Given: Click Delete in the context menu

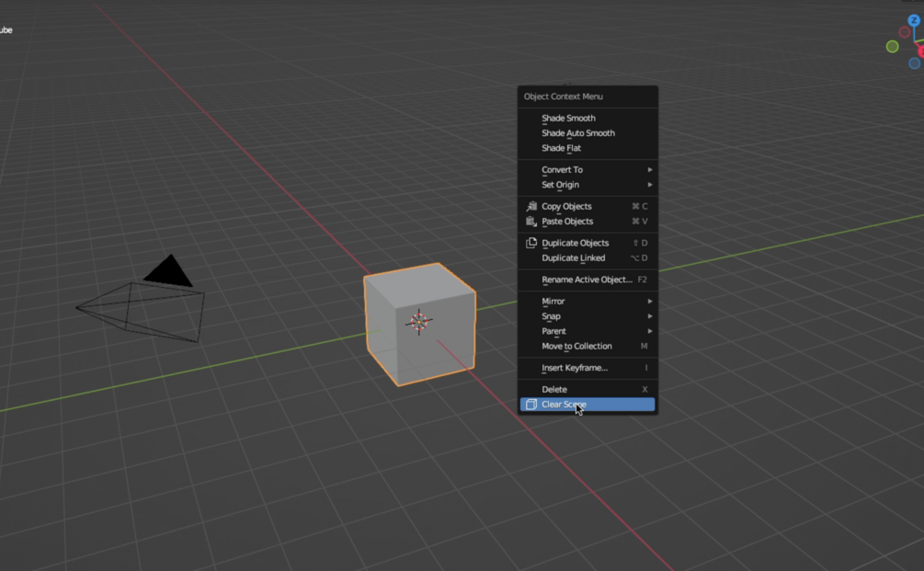Looking at the screenshot, I should click(x=587, y=390).
